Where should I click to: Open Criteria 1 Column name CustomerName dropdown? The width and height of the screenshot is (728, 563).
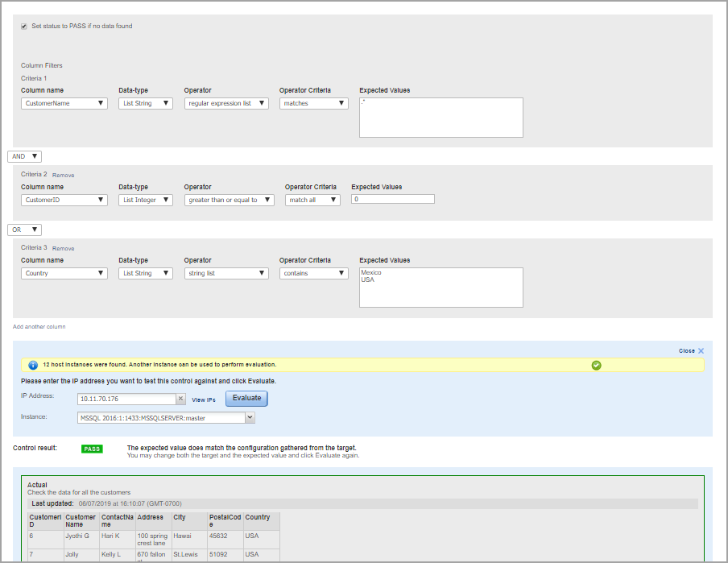tap(64, 103)
